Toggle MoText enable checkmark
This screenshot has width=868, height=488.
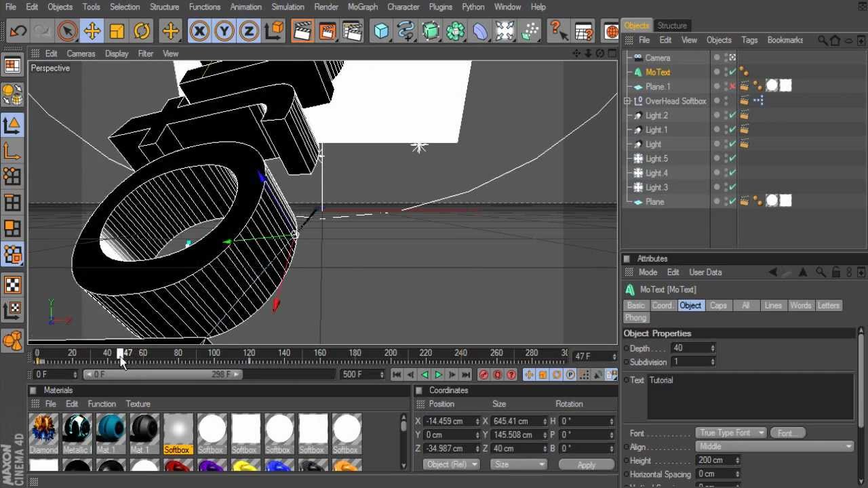(x=732, y=73)
